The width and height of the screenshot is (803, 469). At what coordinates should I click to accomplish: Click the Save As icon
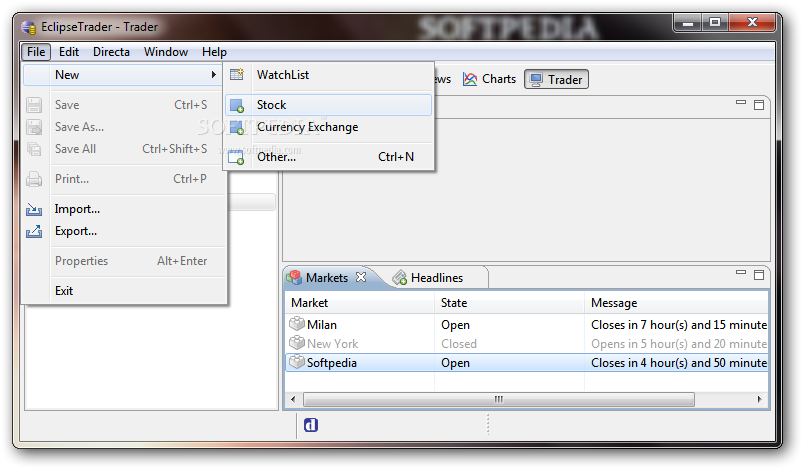click(34, 127)
